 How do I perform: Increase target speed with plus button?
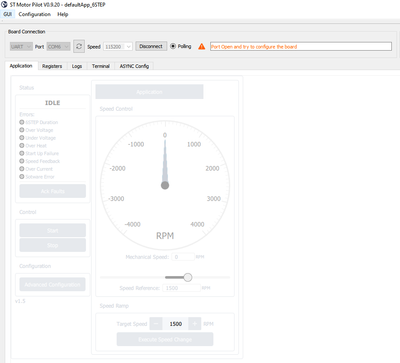pyautogui.click(x=195, y=324)
